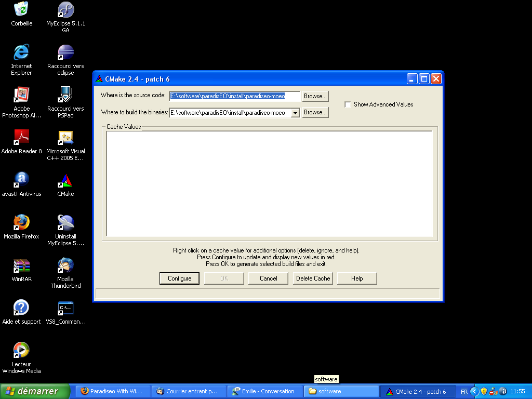Open Adobe Reader 8 desktop icon
Screen dimensions: 532x399
pyautogui.click(x=21, y=138)
